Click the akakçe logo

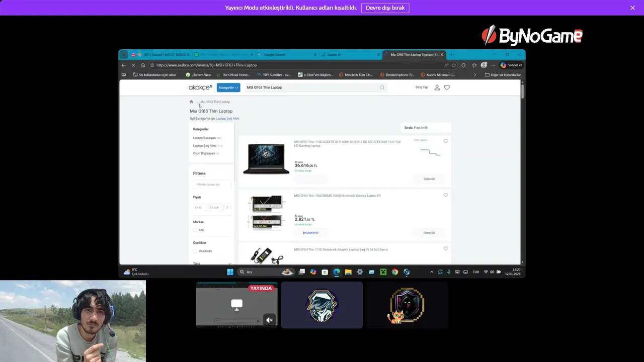coord(200,87)
